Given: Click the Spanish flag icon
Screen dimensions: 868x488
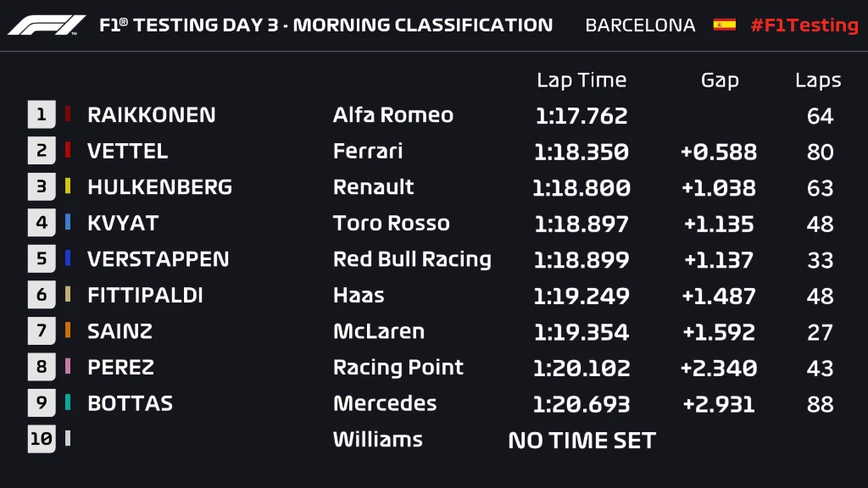Looking at the screenshot, I should pyautogui.click(x=724, y=25).
